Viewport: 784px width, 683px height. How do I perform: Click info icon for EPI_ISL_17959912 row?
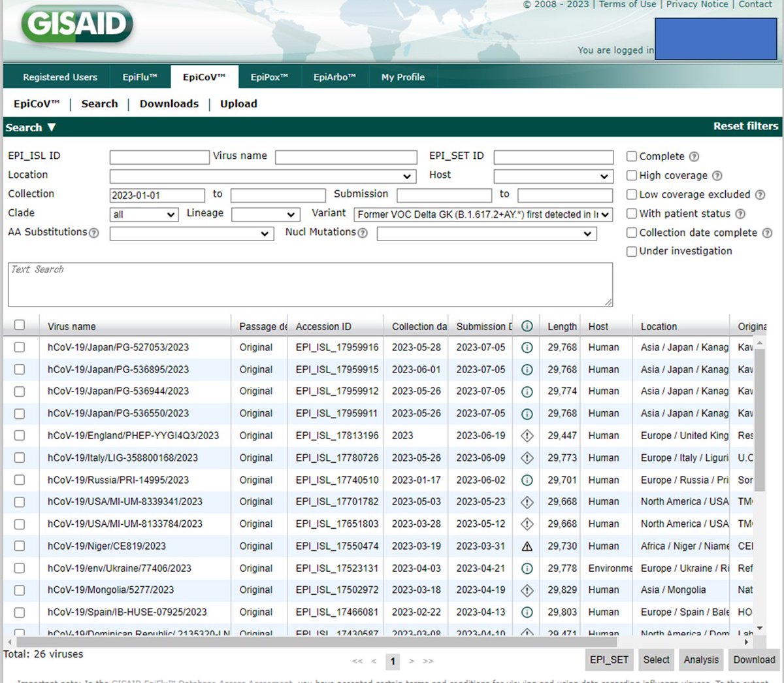527,391
